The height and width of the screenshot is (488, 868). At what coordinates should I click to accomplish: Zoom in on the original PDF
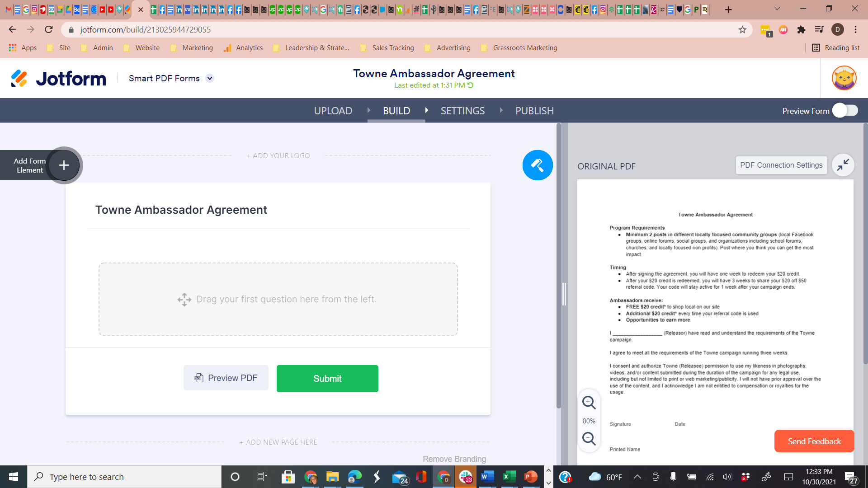589,403
